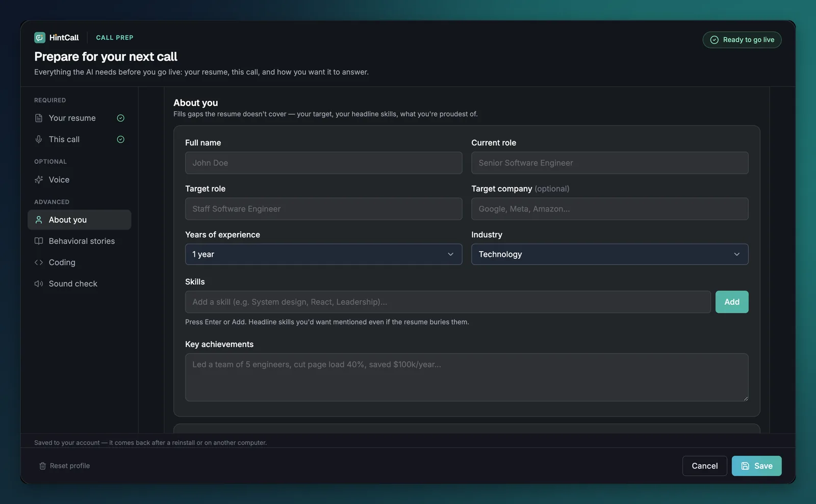Click the Your resume completed checkmark
The height and width of the screenshot is (504, 816).
point(121,118)
